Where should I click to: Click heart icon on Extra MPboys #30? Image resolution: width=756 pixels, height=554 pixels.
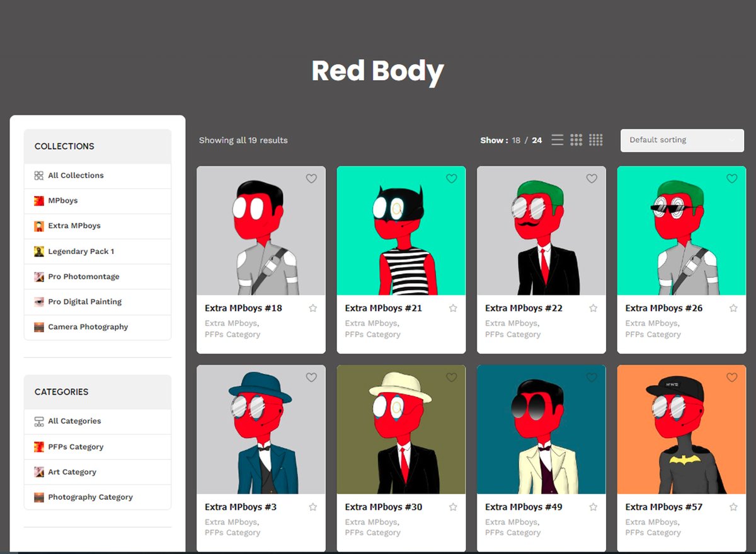pos(452,378)
